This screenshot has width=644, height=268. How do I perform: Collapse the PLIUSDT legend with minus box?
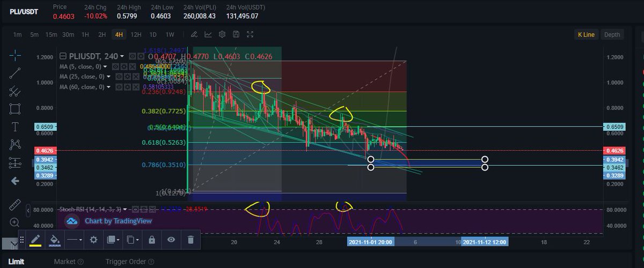63,56
